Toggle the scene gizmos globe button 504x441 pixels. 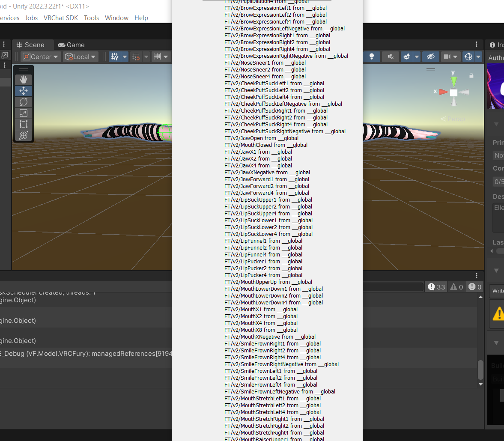click(468, 57)
